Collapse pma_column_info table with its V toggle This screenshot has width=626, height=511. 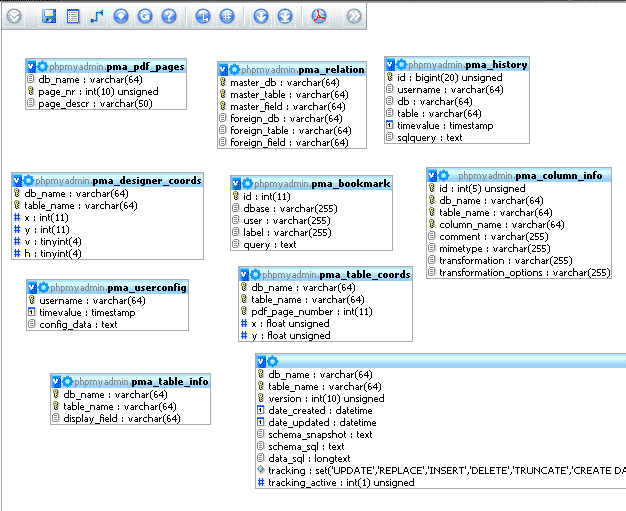[433, 176]
